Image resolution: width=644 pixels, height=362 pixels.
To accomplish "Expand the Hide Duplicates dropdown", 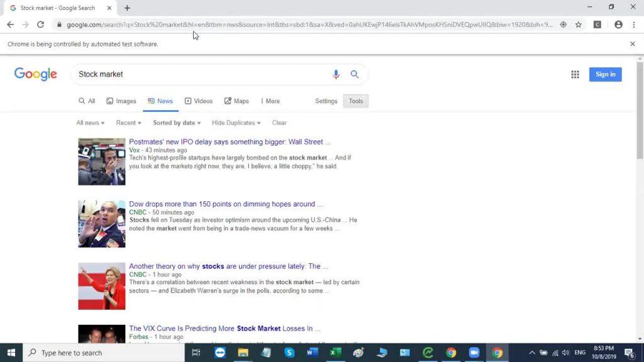I will (x=236, y=123).
